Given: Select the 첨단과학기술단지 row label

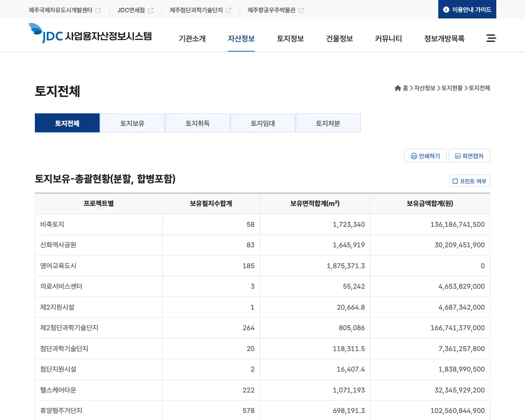Looking at the screenshot, I should [64, 349].
